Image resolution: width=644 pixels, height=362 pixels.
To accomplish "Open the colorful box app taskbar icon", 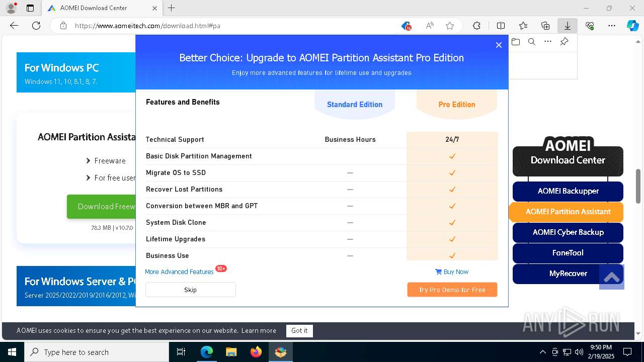I will pos(281,352).
